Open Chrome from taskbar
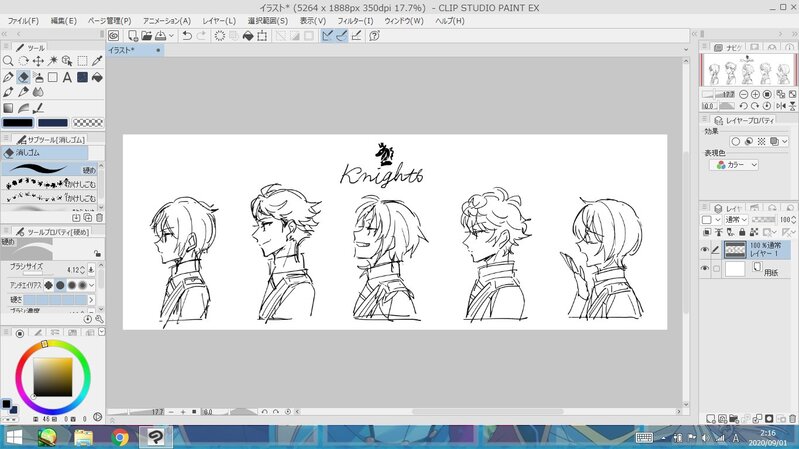This screenshot has height=449, width=799. [120, 437]
